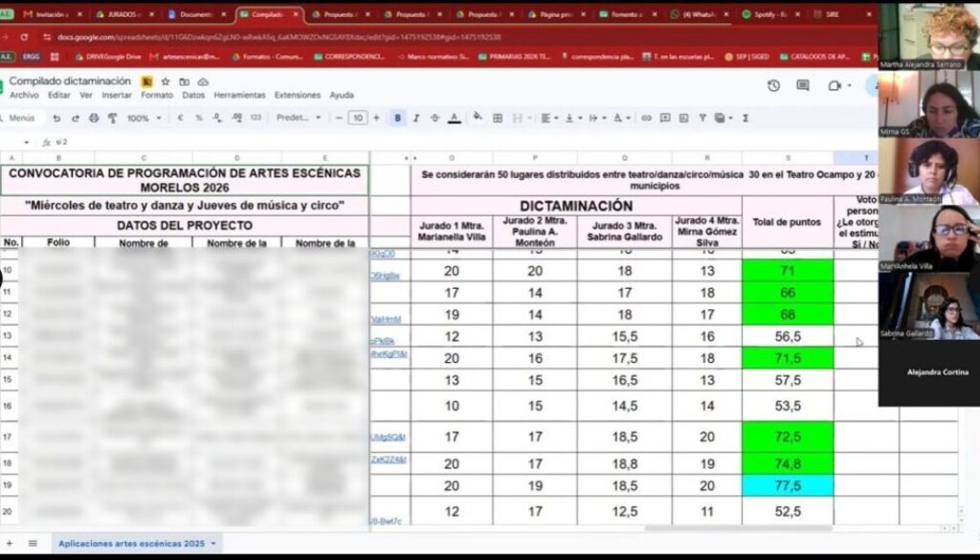
Task: Click the undo arrow icon
Action: 56,118
